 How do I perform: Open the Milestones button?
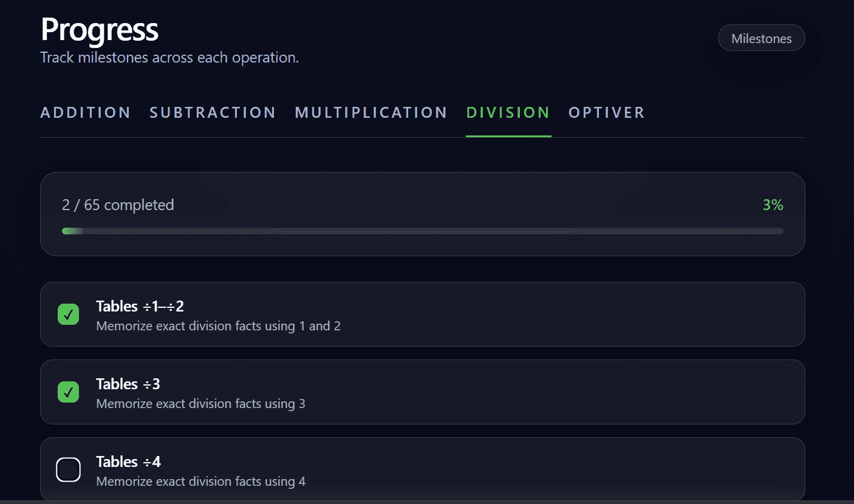(x=761, y=38)
